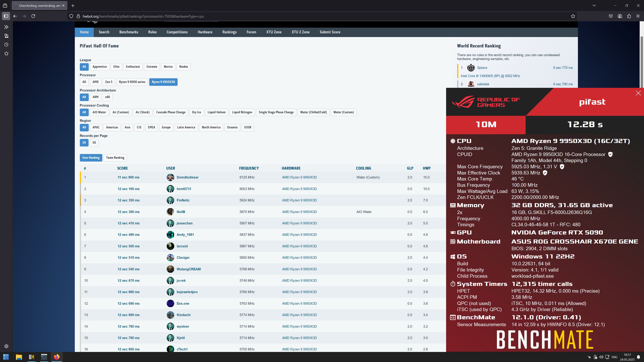Open the Benchmarks menu

[129, 32]
